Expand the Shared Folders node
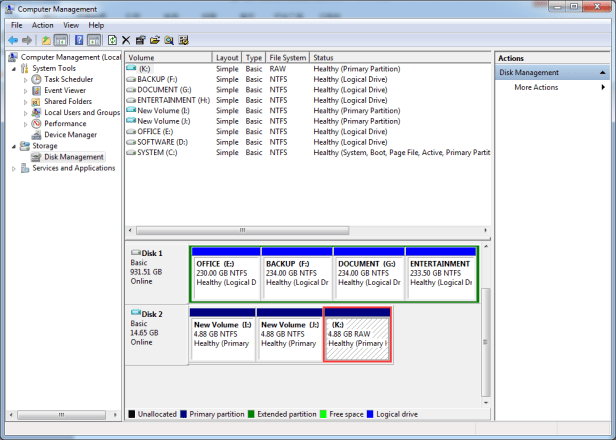Screen dimensions: 616x440 point(25,101)
